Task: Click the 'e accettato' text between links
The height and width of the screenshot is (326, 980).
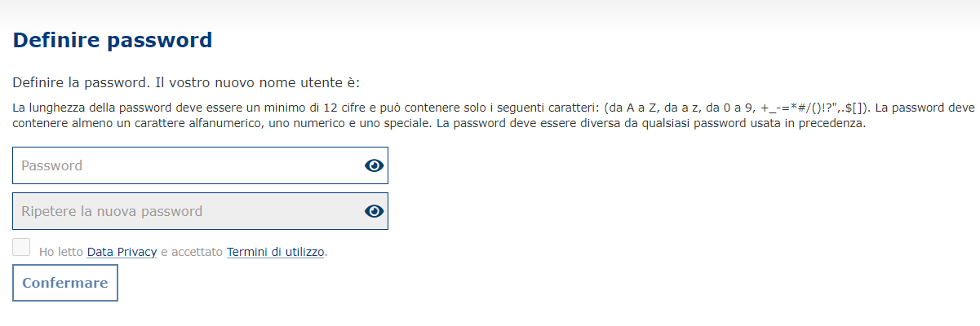Action: click(192, 252)
